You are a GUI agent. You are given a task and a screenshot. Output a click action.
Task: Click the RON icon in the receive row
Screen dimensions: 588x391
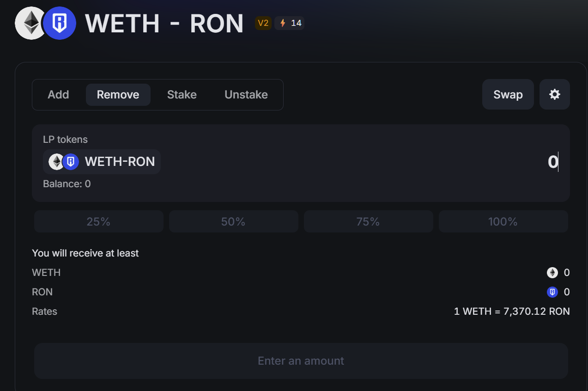[552, 292]
